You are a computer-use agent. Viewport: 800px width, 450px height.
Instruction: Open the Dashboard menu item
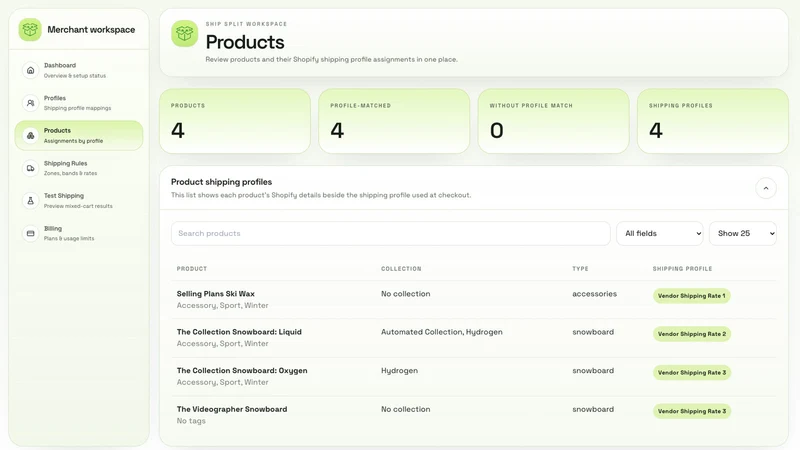click(x=79, y=70)
